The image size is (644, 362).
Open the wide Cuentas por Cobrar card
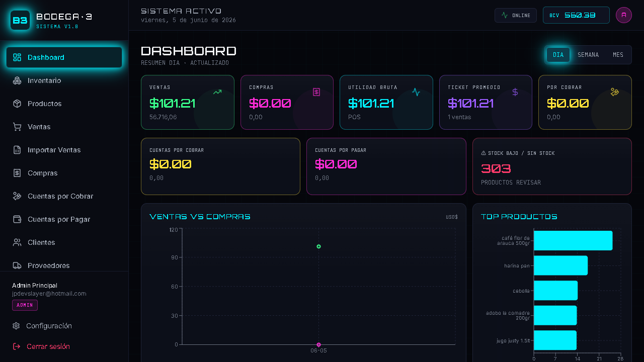tap(220, 166)
